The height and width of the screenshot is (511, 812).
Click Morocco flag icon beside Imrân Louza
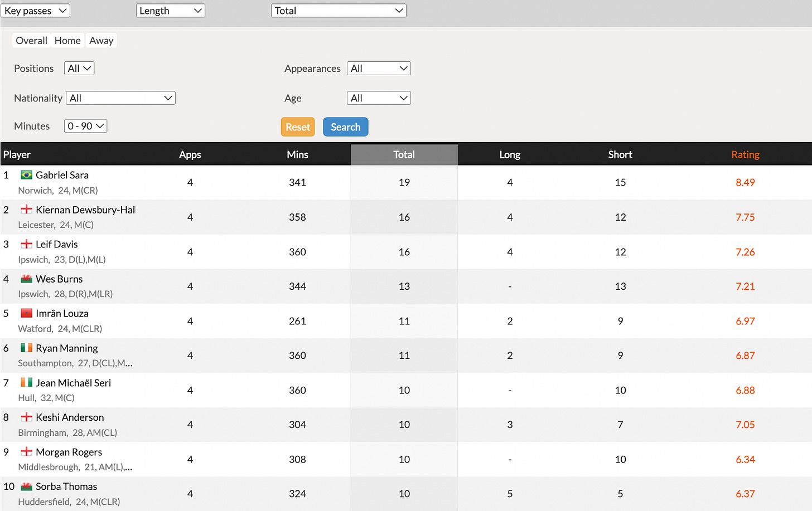coord(26,313)
